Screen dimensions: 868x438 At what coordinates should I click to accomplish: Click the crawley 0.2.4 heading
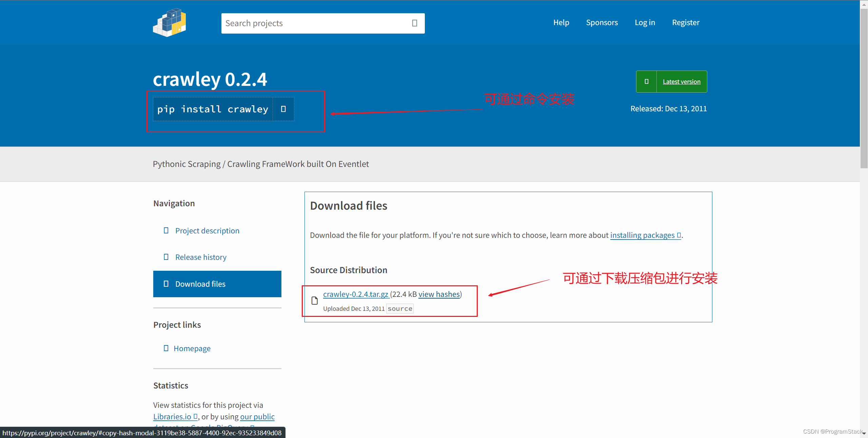point(210,79)
